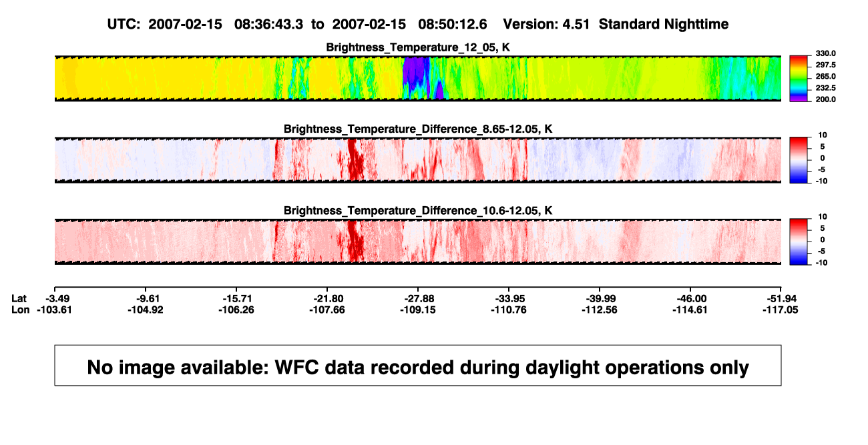Click longitude value -117.05
The image size is (868, 445).
(782, 310)
